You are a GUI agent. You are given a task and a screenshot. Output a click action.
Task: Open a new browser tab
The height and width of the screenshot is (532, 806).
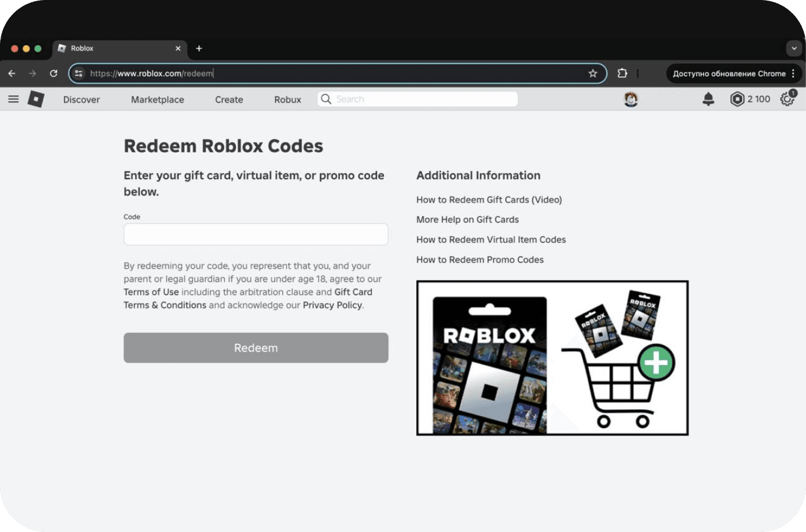coord(199,49)
